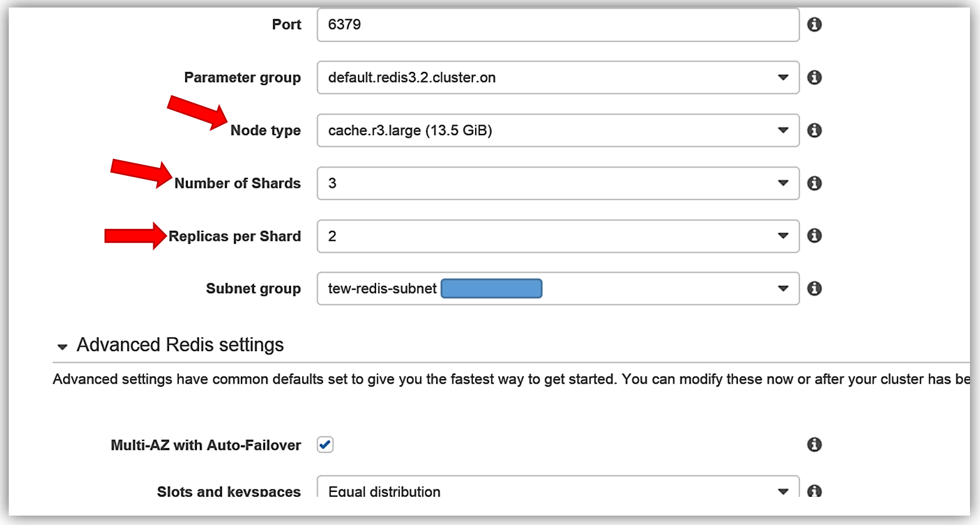Collapse the Advanced Redis settings section
Image resolution: width=980 pixels, height=525 pixels.
pos(62,347)
